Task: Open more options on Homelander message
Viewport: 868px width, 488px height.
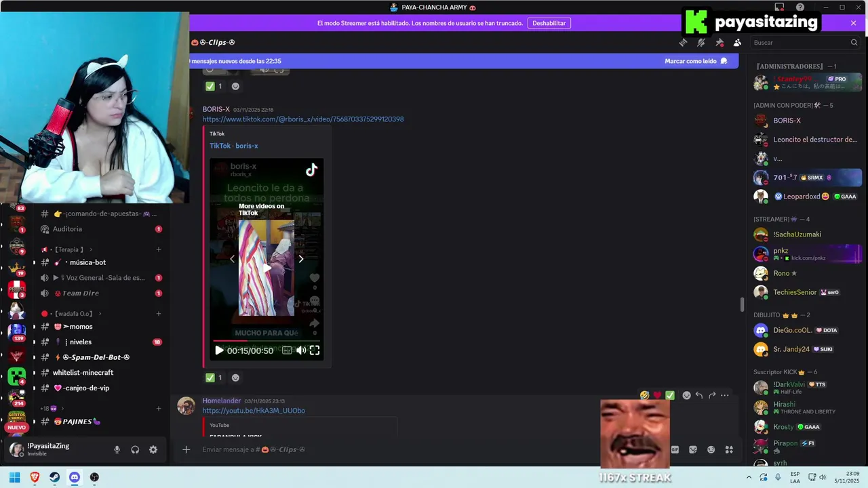Action: coord(725,395)
